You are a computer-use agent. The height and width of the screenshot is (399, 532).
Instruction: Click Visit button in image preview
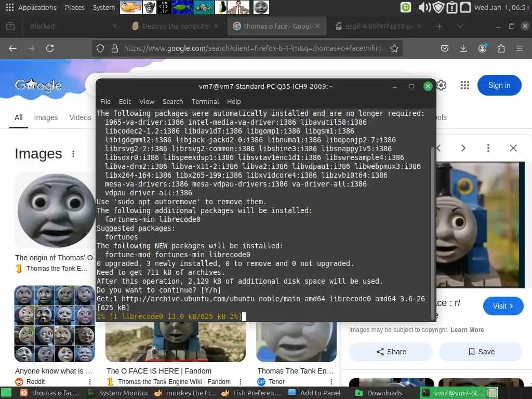503,306
